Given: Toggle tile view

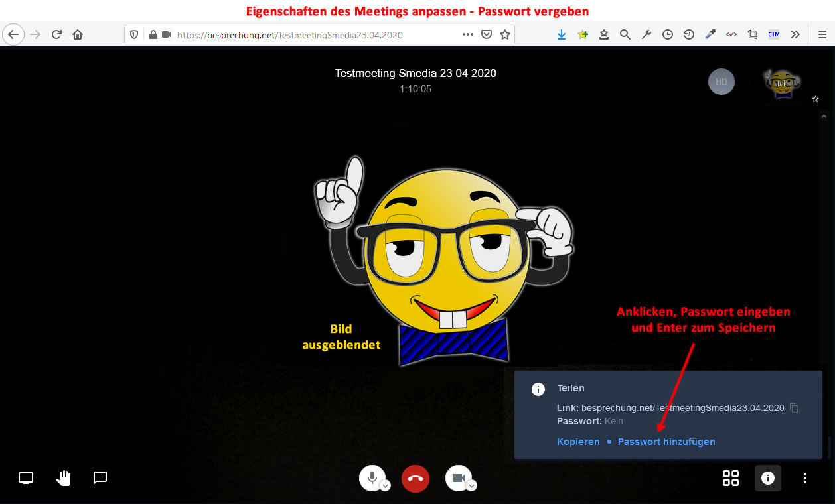Looking at the screenshot, I should pyautogui.click(x=731, y=478).
